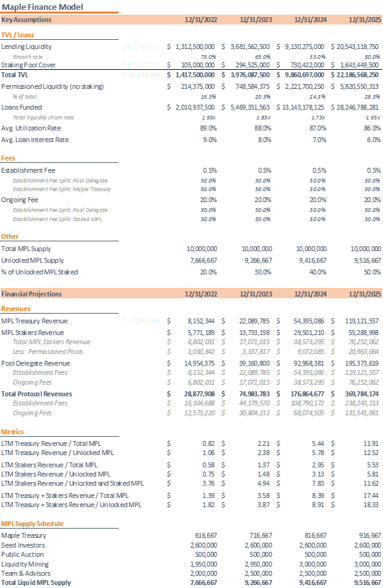Select the Total Liquid MPL Supply label
The image size is (383, 588).
[x=36, y=582]
